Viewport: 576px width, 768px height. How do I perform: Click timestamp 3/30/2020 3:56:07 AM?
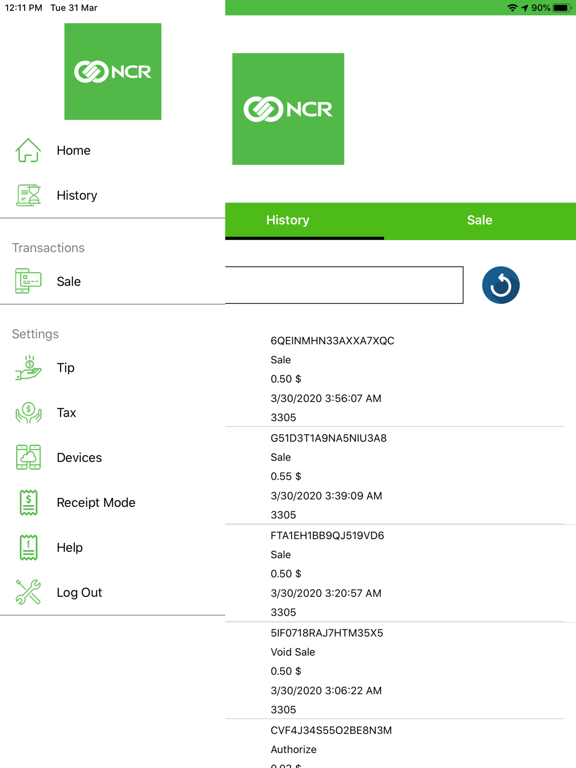click(x=326, y=399)
